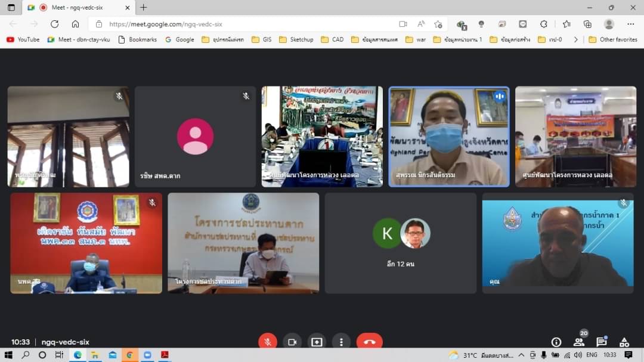The height and width of the screenshot is (362, 644).
Task: Open the browser profile avatar
Action: (x=609, y=24)
